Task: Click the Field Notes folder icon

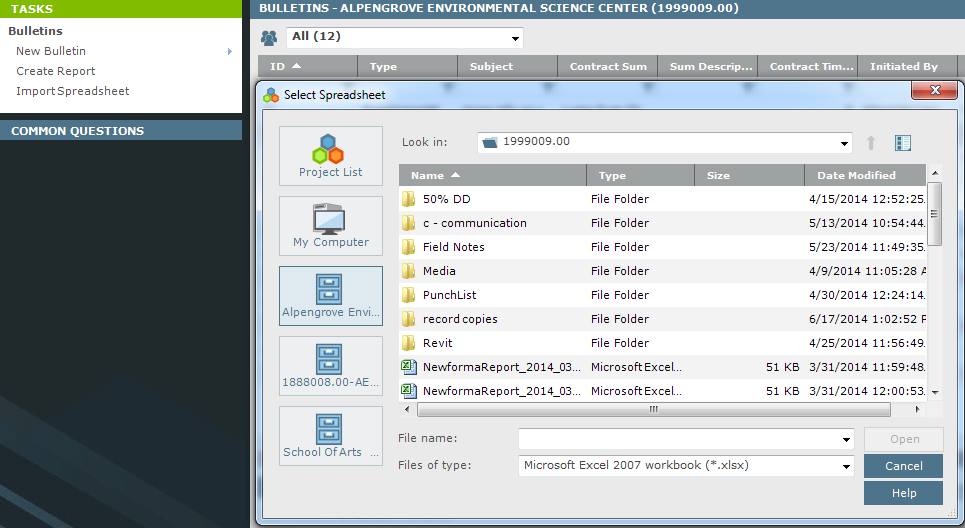Action: (x=408, y=247)
